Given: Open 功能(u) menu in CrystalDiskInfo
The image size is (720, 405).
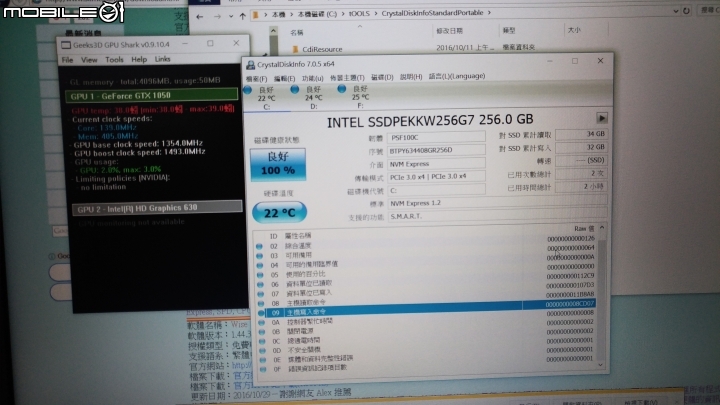Looking at the screenshot, I should coord(312,78).
